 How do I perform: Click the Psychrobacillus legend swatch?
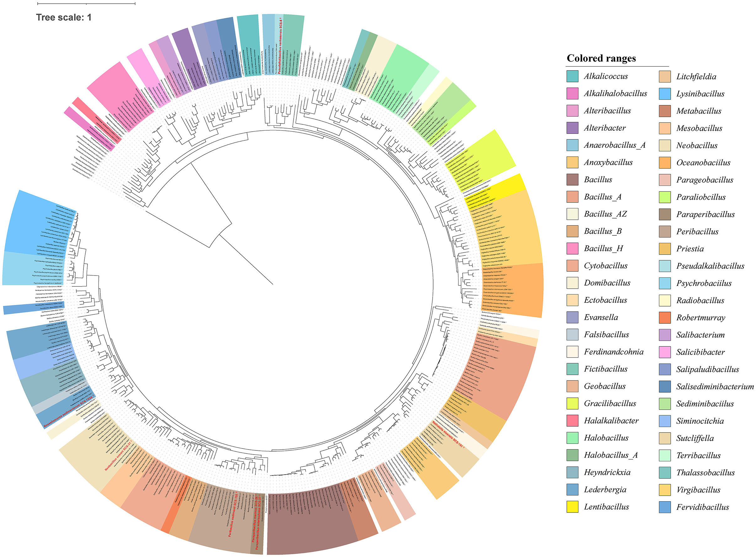(x=665, y=283)
